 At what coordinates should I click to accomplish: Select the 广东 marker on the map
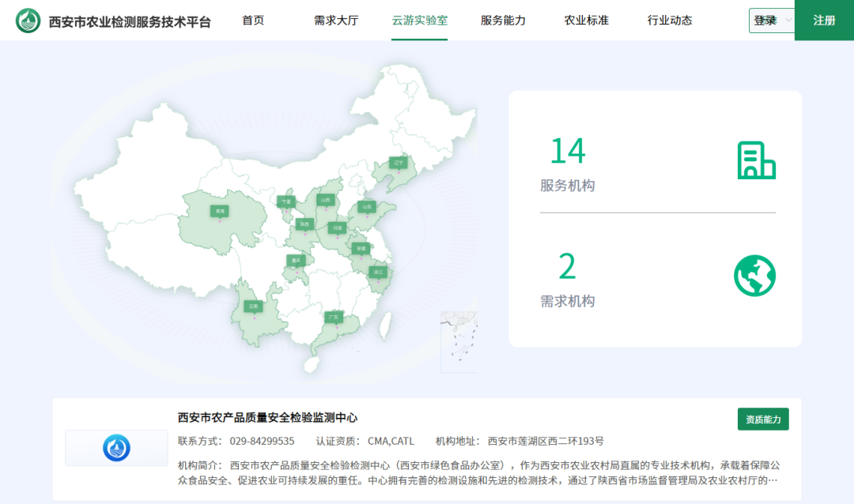[334, 317]
